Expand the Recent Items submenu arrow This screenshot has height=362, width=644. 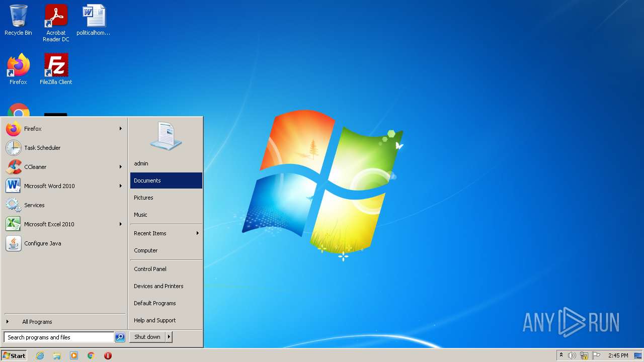(198, 233)
